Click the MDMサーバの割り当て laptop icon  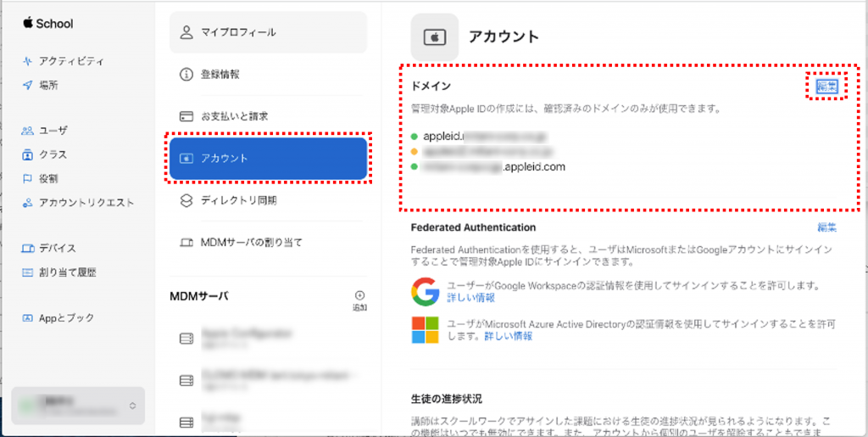click(x=186, y=243)
